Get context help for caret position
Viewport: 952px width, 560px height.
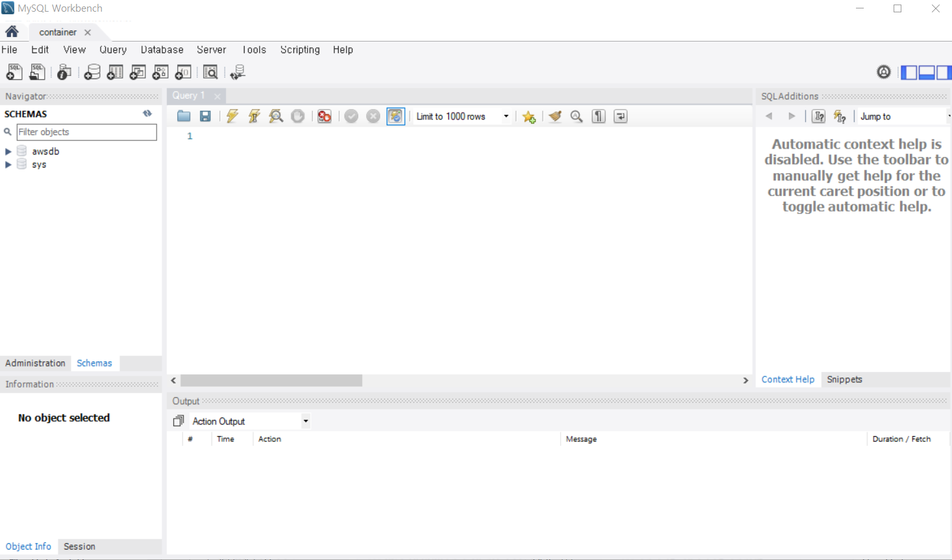click(x=819, y=116)
